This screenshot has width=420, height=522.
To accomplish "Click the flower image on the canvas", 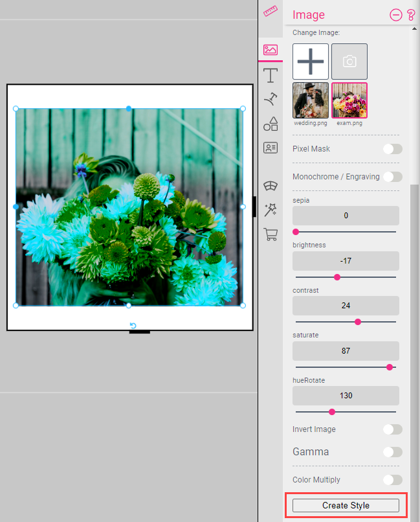I will pyautogui.click(x=129, y=207).
